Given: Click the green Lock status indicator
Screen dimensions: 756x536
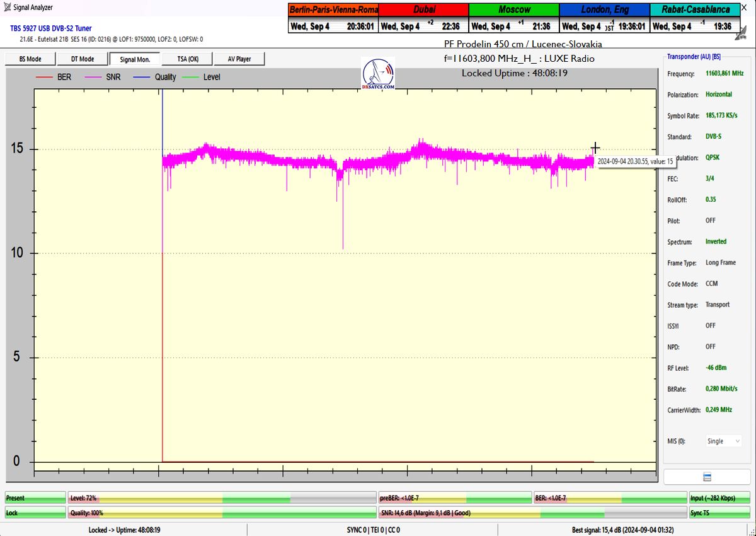Looking at the screenshot, I should 35,513.
